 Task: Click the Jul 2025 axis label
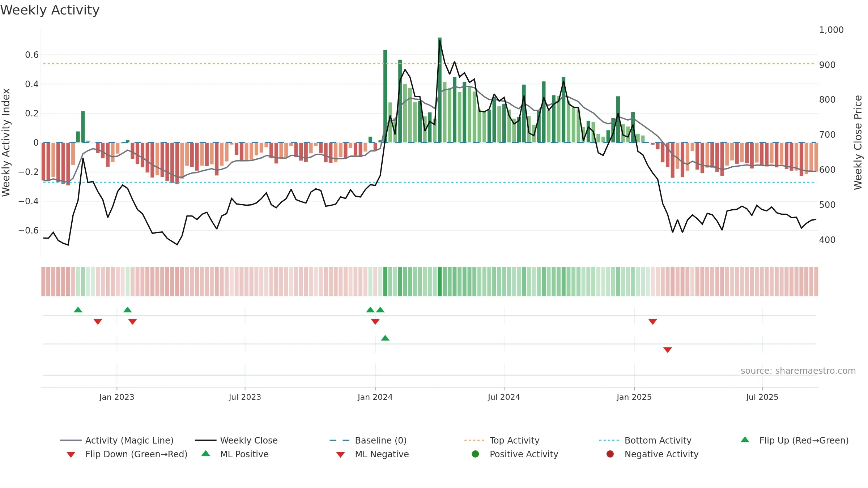762,397
